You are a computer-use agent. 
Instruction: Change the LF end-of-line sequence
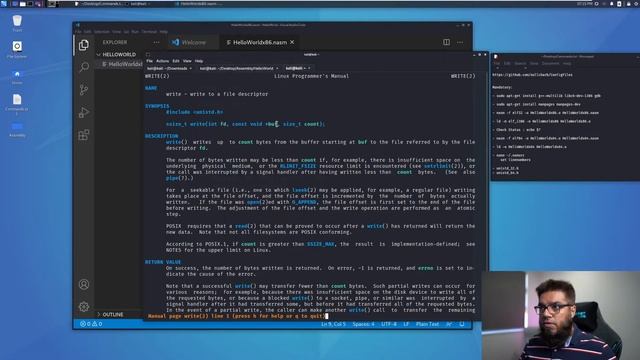click(406, 324)
